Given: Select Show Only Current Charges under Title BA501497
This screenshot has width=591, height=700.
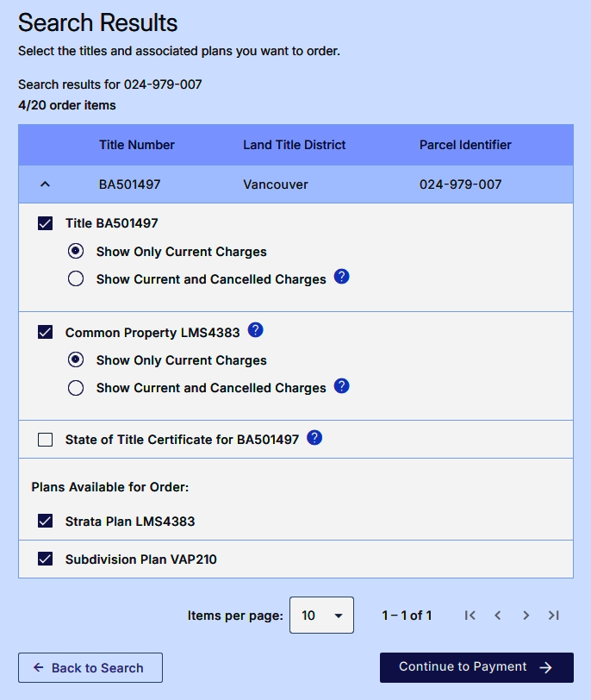Looking at the screenshot, I should (75, 252).
